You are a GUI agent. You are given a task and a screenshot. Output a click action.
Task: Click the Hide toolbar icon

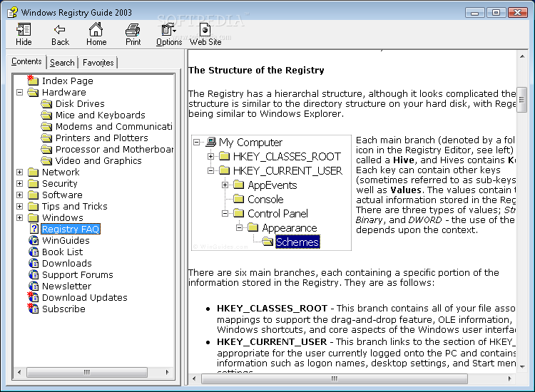click(x=24, y=30)
